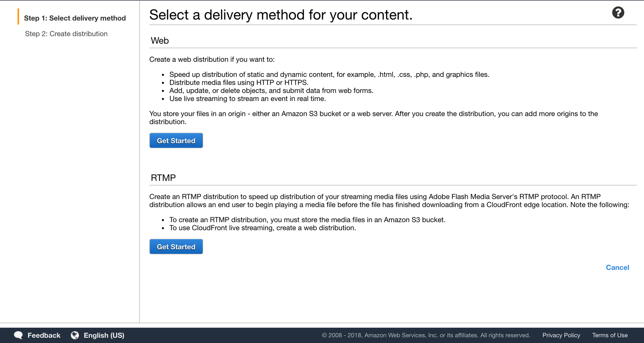This screenshot has width=644, height=343.
Task: Go to Step 2: Create distribution
Action: click(66, 33)
